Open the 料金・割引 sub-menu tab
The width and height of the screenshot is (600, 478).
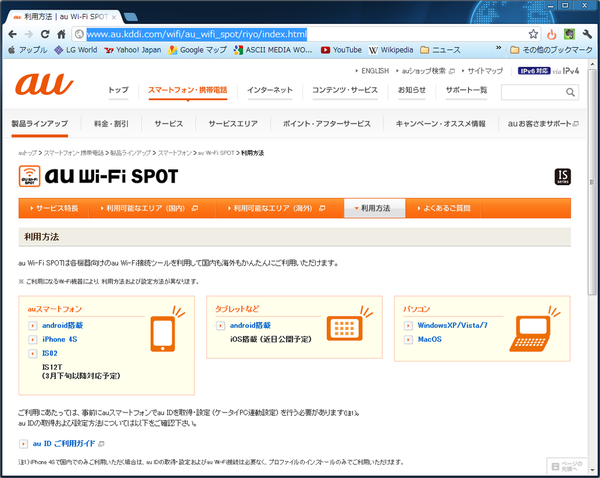point(111,124)
